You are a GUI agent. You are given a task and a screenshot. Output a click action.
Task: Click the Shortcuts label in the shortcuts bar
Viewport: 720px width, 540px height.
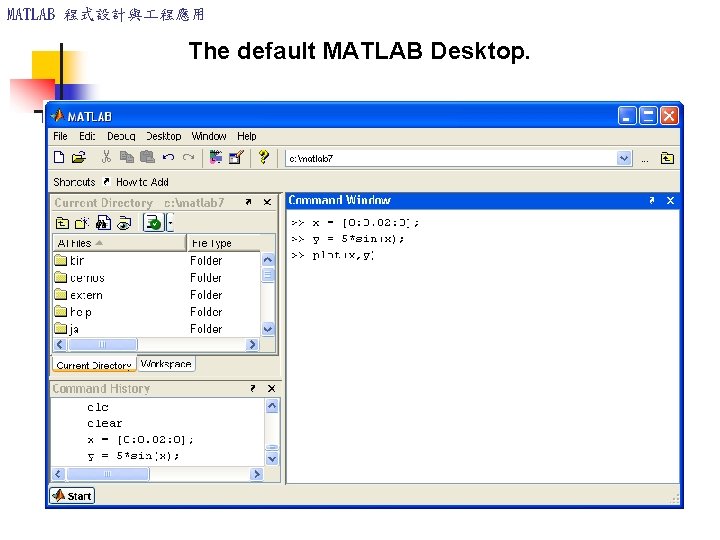[74, 182]
